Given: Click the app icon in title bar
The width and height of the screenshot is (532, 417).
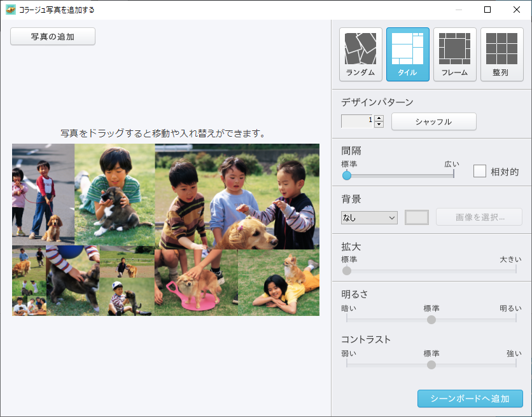Looking at the screenshot, I should click(11, 10).
